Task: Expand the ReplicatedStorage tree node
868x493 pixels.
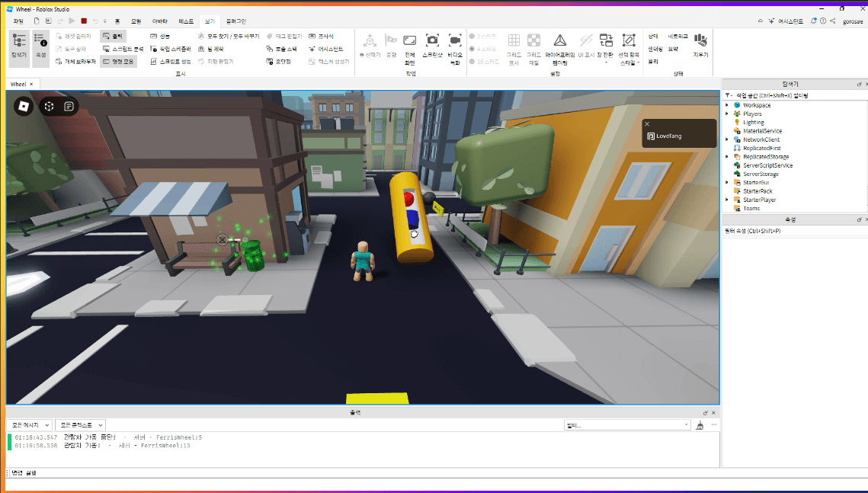Action: (727, 157)
